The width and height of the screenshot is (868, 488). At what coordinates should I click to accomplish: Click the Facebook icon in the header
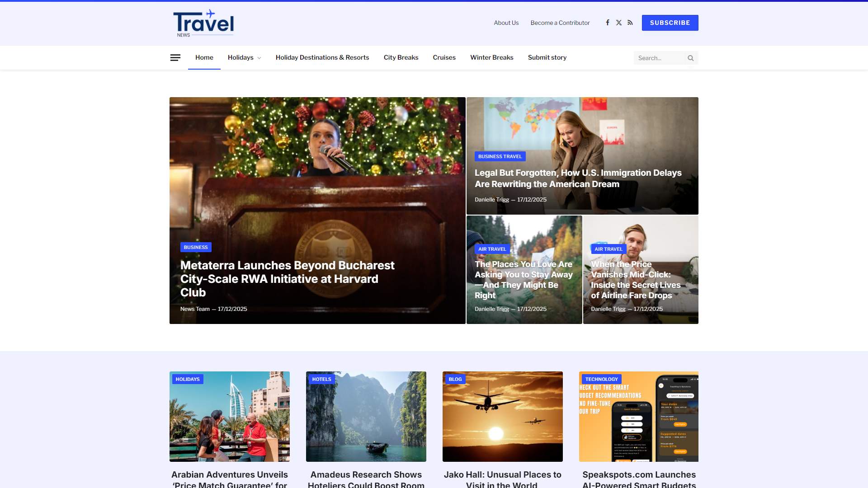608,22
